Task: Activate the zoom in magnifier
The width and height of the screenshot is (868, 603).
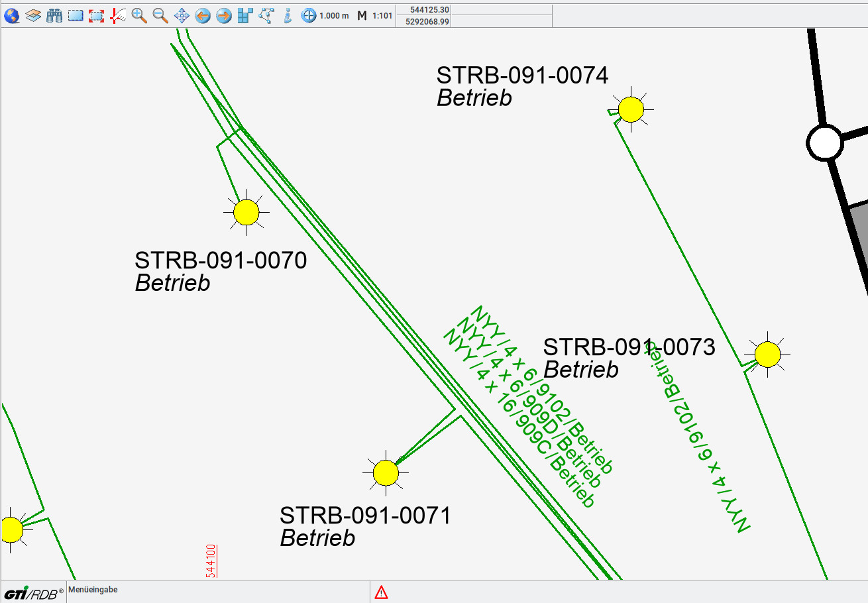Action: [x=139, y=16]
